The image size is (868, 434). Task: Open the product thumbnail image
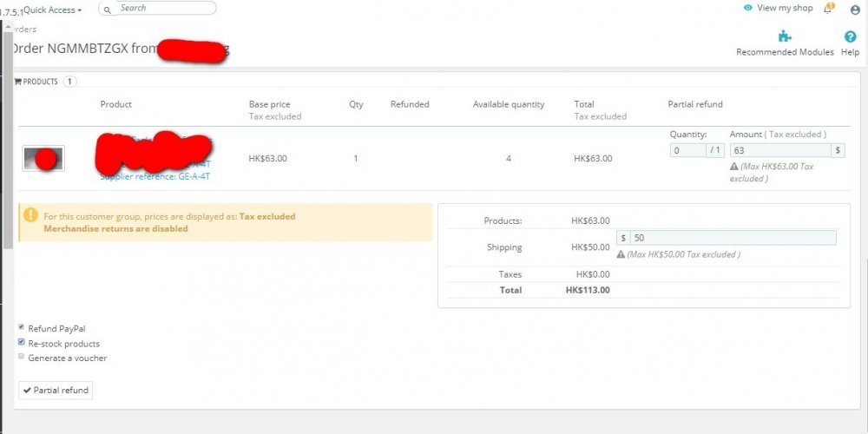(x=43, y=158)
